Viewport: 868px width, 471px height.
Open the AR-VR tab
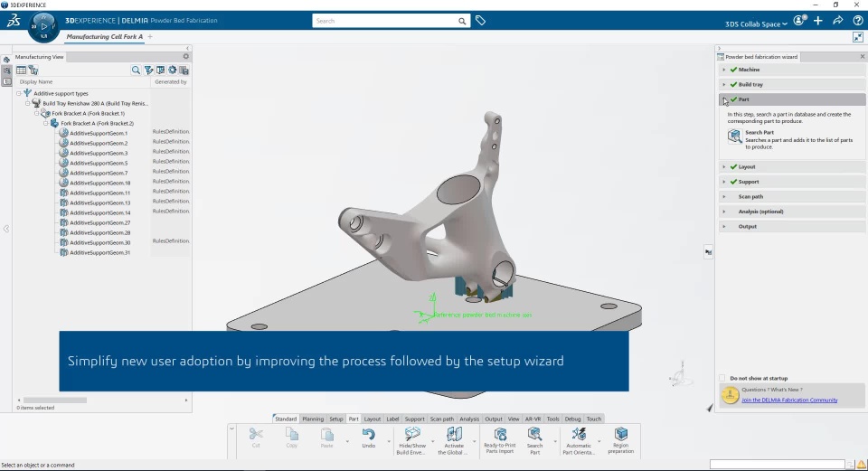[x=533, y=419]
